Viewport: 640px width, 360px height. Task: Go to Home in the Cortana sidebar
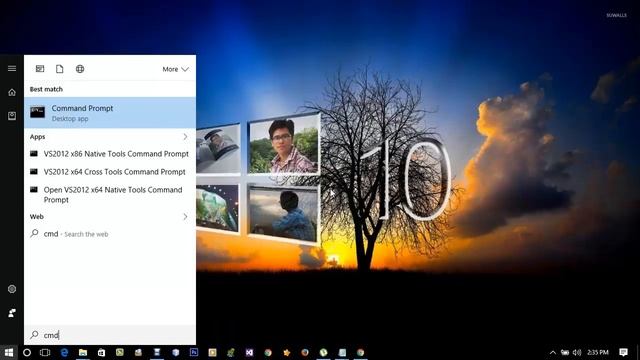point(12,92)
